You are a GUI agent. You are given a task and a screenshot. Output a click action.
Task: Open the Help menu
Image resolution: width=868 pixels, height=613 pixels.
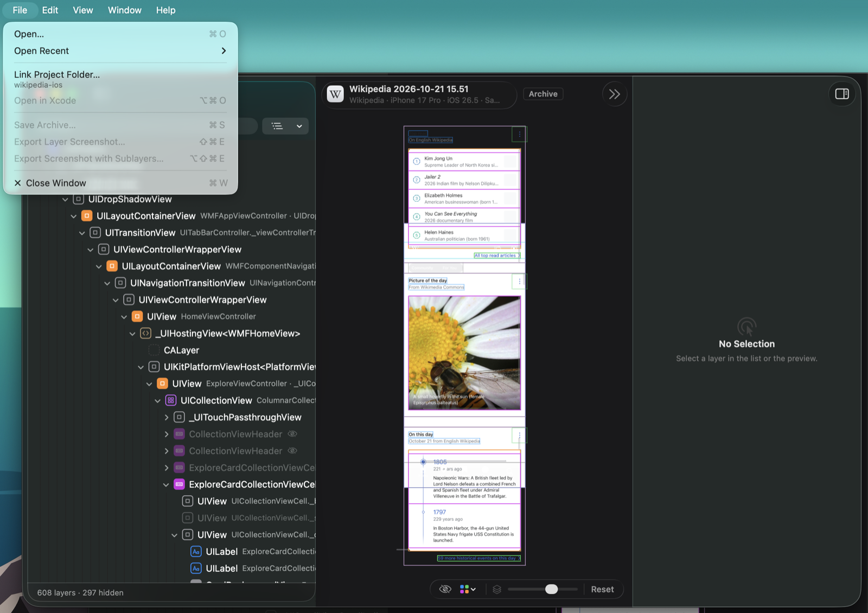click(165, 10)
